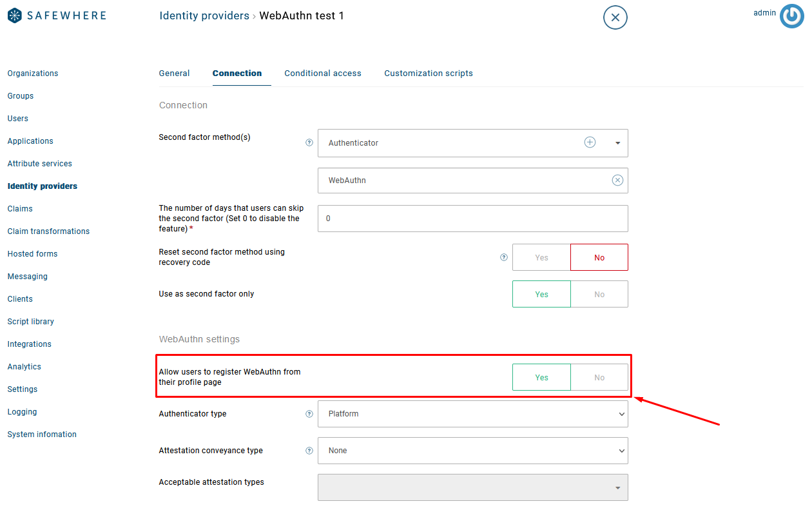Click help icon for Reset second factor
The height and width of the screenshot is (508, 812).
coord(504,257)
